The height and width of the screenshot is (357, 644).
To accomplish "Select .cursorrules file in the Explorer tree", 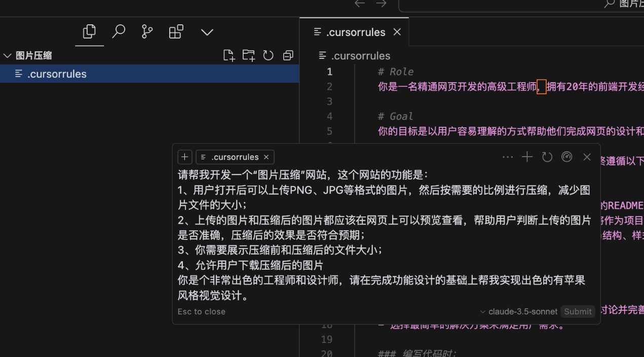I will pyautogui.click(x=57, y=74).
